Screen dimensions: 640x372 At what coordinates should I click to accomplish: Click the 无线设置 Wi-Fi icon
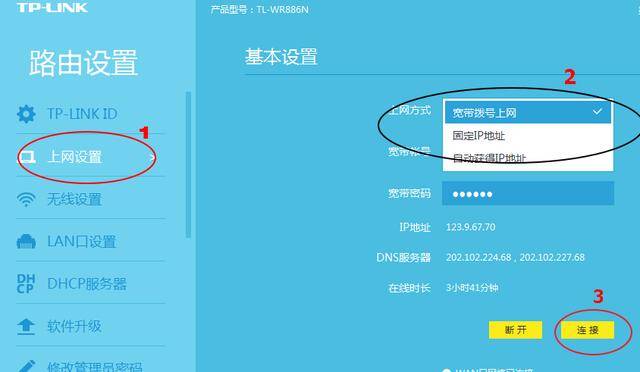26,199
